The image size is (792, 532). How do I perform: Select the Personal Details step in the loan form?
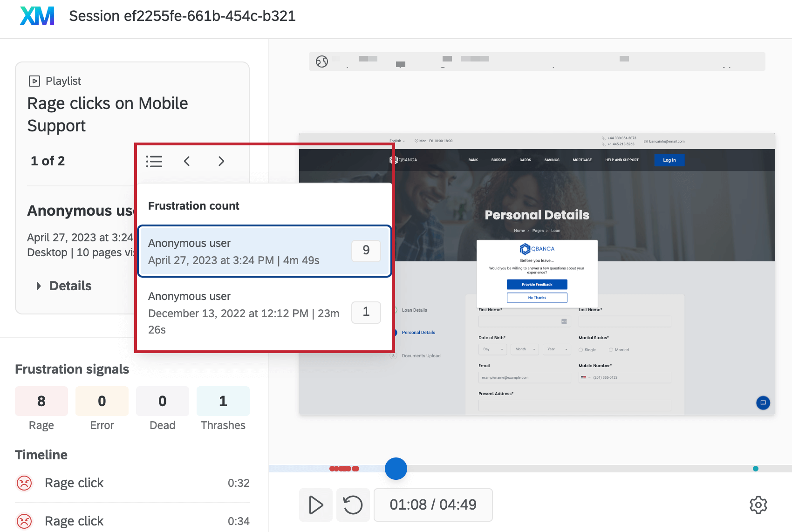click(418, 332)
